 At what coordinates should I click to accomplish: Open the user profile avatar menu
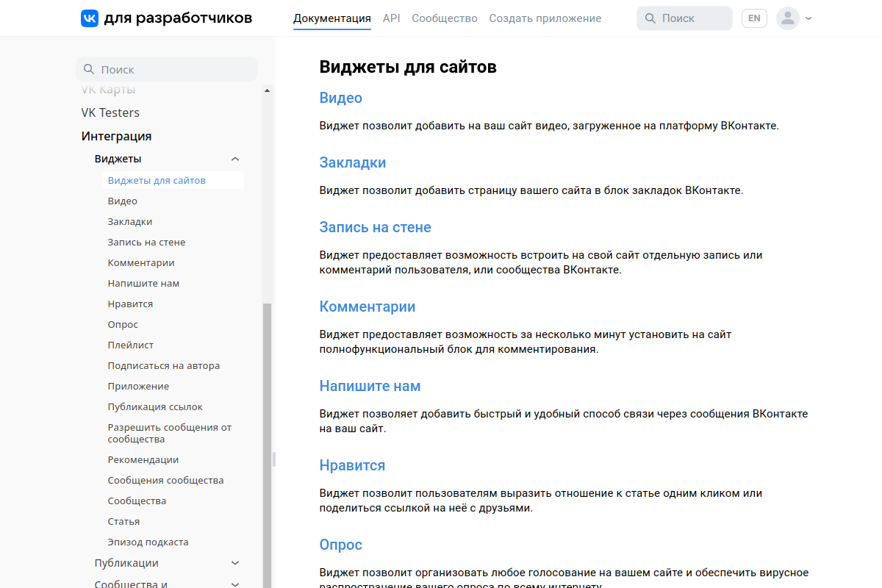click(x=787, y=18)
